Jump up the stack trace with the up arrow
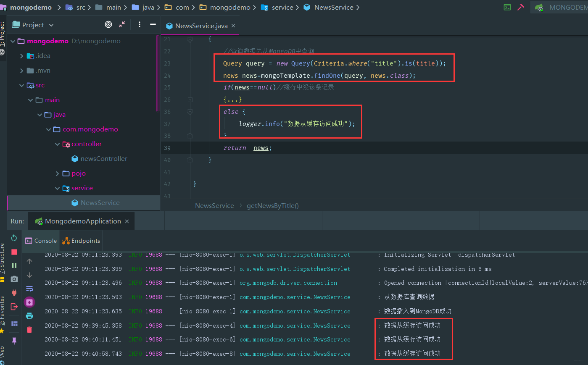This screenshot has height=365, width=588. tap(29, 261)
